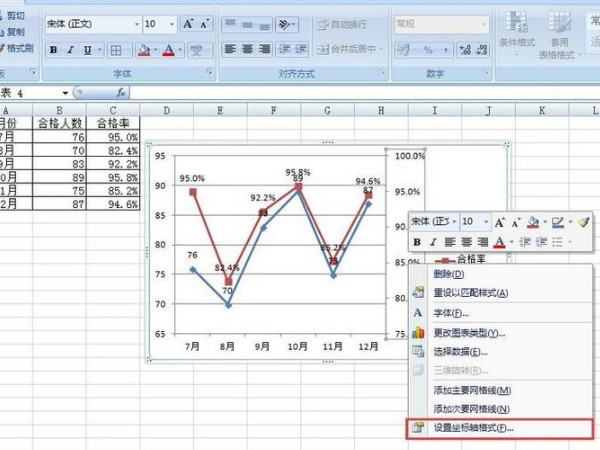Click the text orientation icon in ribbon

tap(283, 25)
